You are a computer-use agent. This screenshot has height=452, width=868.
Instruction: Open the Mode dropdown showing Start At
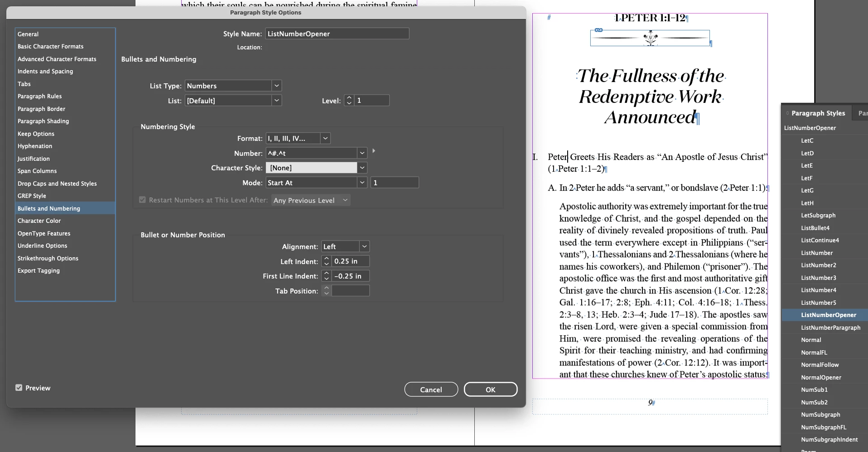[x=362, y=183]
